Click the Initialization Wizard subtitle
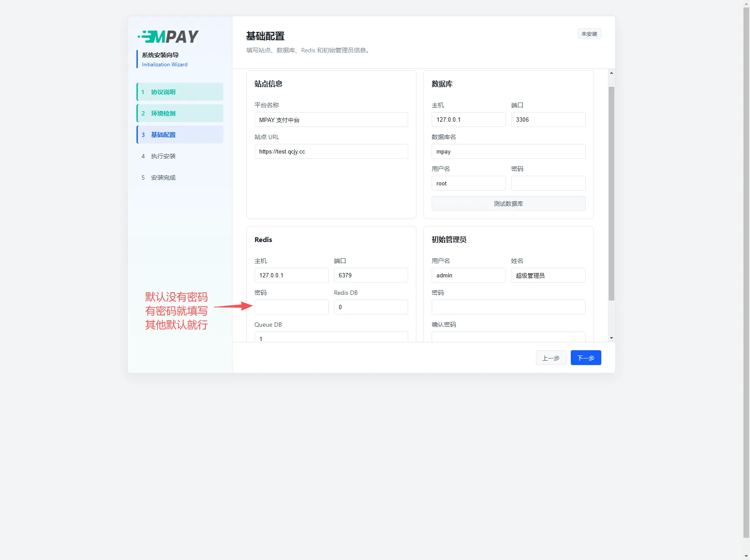750x560 pixels. pyautogui.click(x=164, y=65)
